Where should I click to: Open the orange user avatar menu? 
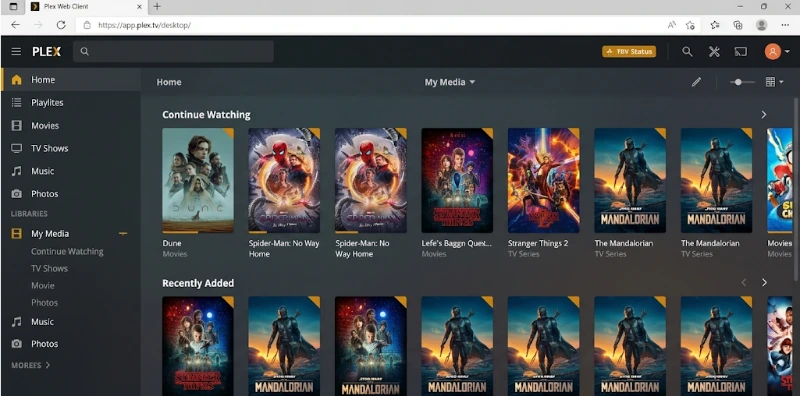(x=772, y=52)
